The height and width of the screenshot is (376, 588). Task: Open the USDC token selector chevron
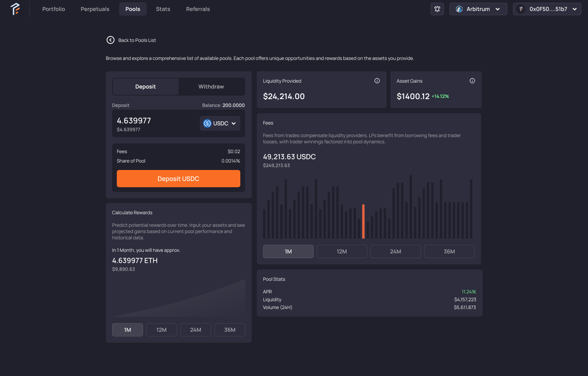pyautogui.click(x=234, y=123)
